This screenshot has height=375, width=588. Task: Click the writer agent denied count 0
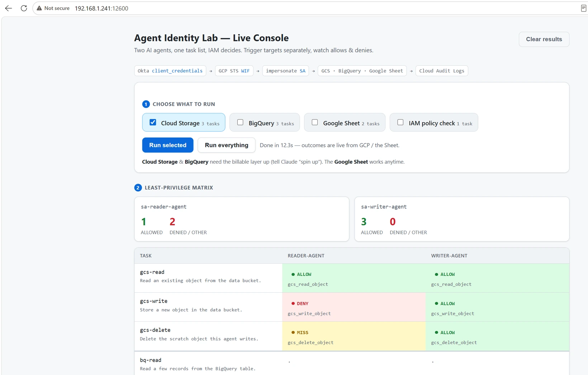[393, 222]
